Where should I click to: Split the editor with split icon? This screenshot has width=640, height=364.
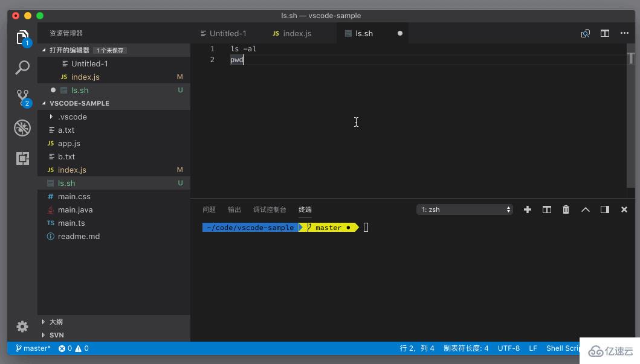click(x=605, y=33)
